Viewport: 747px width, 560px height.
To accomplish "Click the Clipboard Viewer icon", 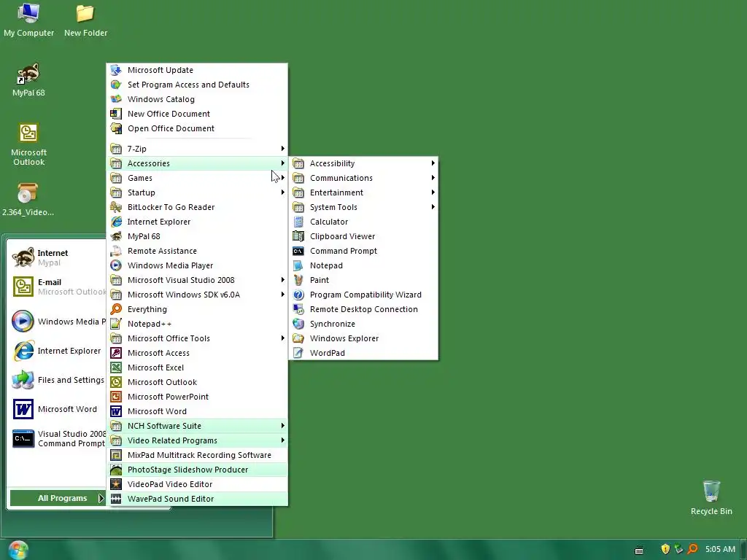I will [298, 236].
